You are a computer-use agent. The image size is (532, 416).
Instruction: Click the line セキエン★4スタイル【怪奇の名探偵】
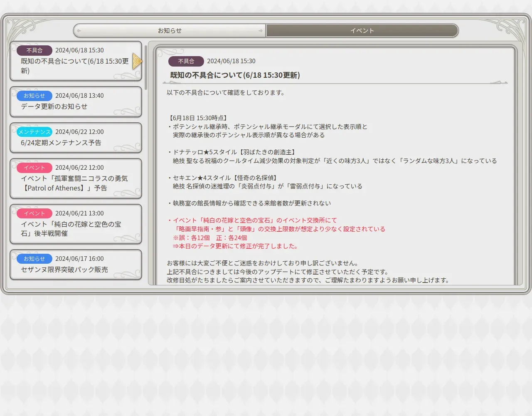(x=223, y=178)
